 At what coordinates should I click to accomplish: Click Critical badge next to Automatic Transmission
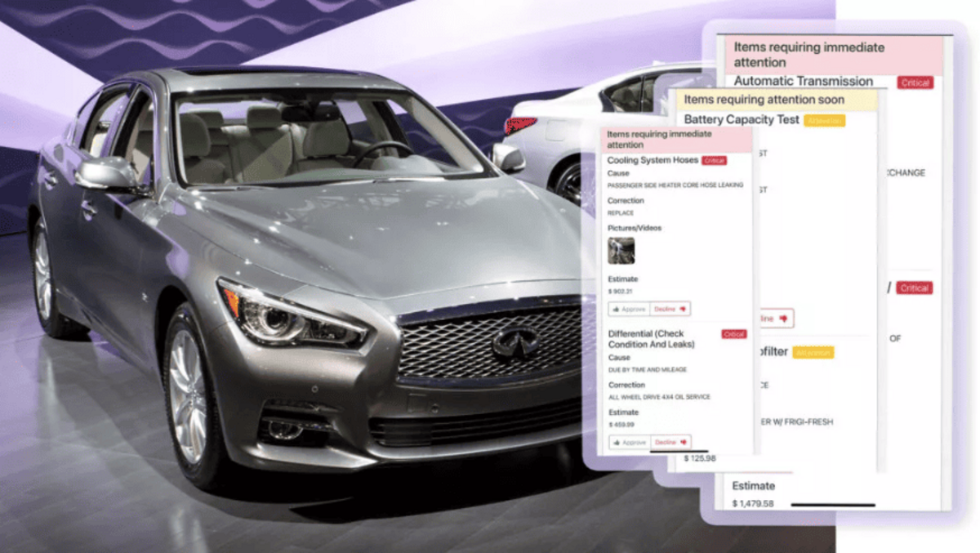click(915, 83)
